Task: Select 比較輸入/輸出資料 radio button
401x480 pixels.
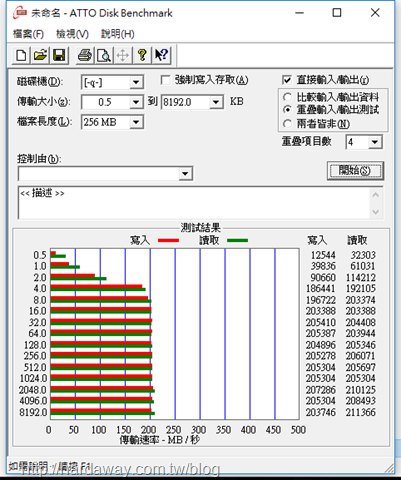Action: (x=287, y=97)
